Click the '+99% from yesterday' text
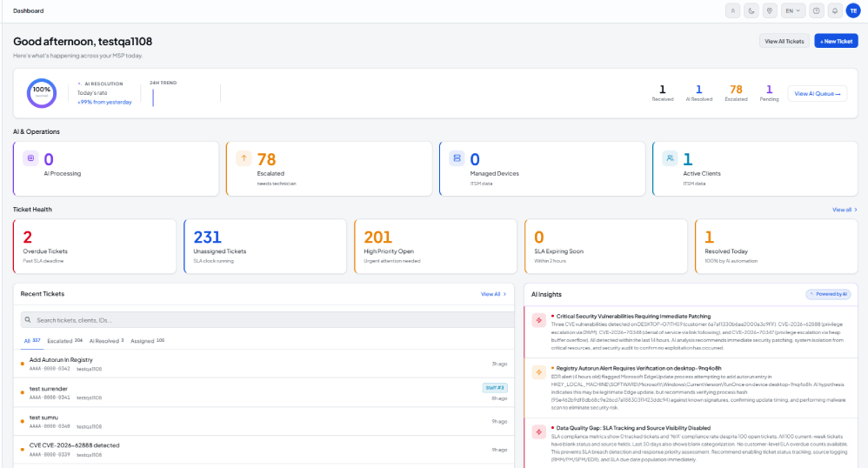The height and width of the screenshot is (468, 868). point(104,102)
